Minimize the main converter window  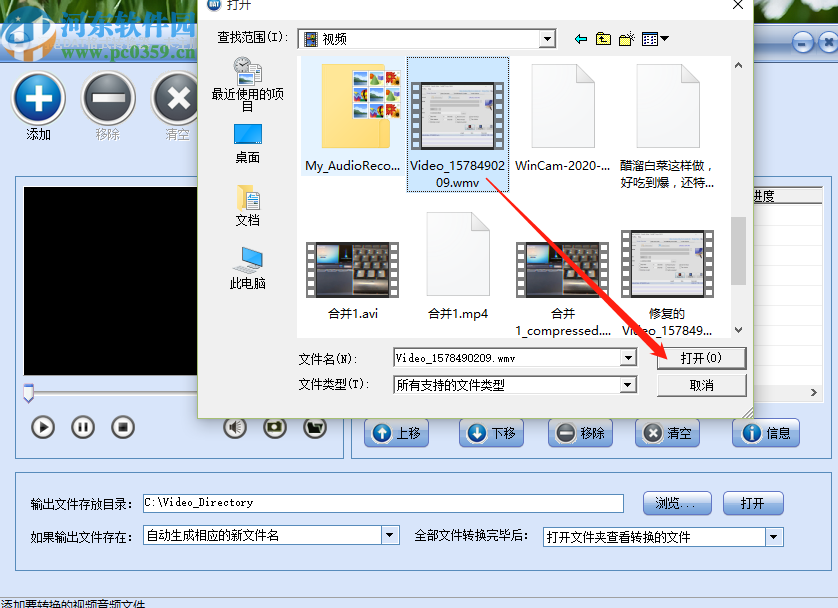click(x=802, y=43)
